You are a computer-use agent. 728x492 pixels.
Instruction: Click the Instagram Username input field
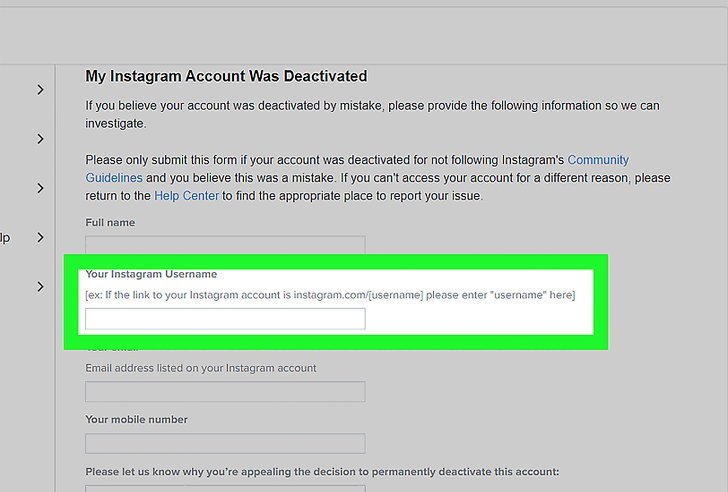225,319
